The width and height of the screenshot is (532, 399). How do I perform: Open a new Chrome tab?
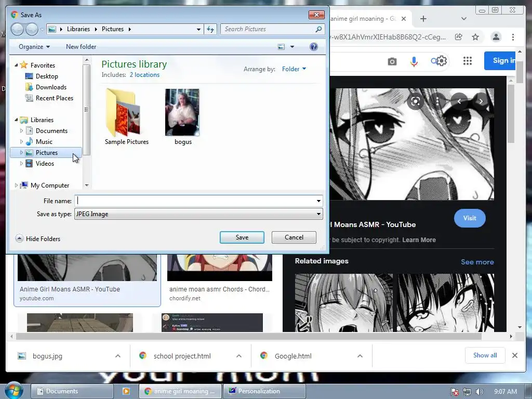click(423, 19)
